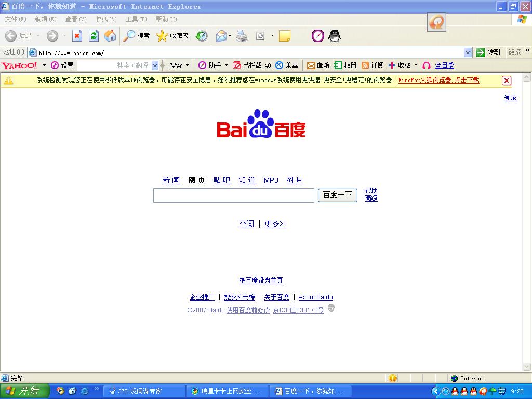
Task: Click the 登录 login link
Action: pos(510,98)
